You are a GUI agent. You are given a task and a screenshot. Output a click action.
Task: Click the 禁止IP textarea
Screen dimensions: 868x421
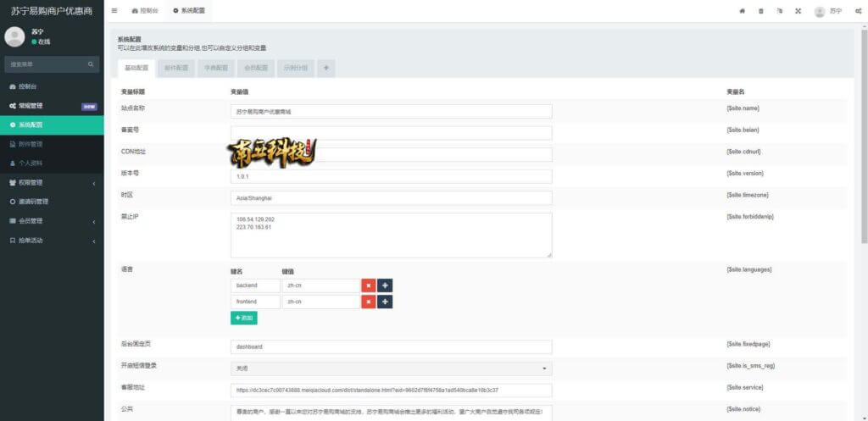point(392,235)
